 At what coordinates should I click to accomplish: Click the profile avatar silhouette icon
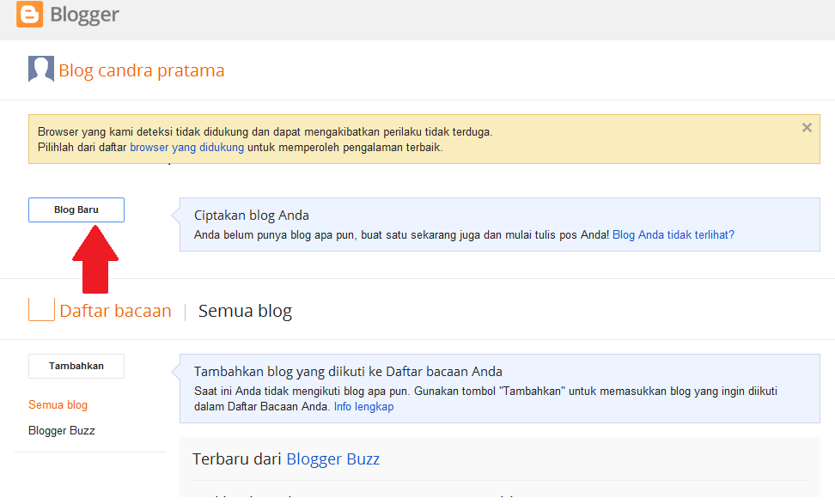click(41, 69)
